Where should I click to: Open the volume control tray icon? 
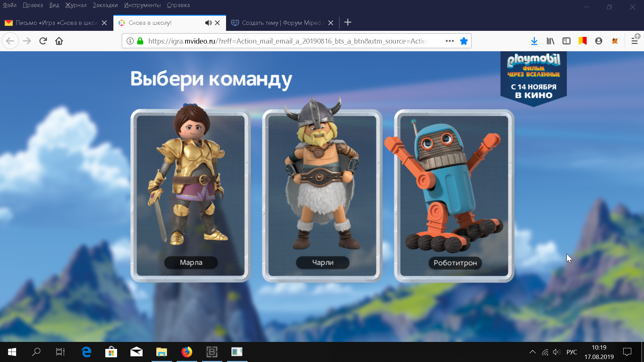(x=557, y=352)
